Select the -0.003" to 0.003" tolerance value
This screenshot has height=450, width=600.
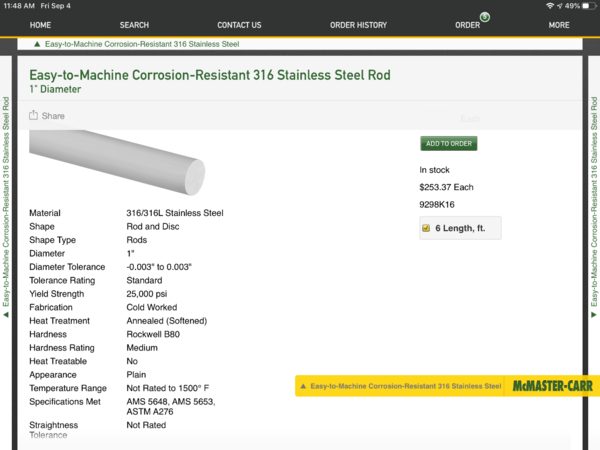159,267
